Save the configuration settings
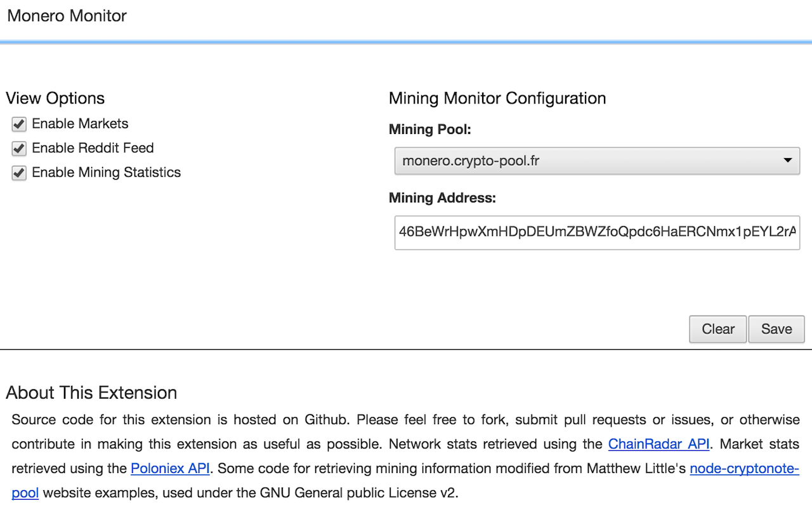812x508 pixels. [776, 329]
